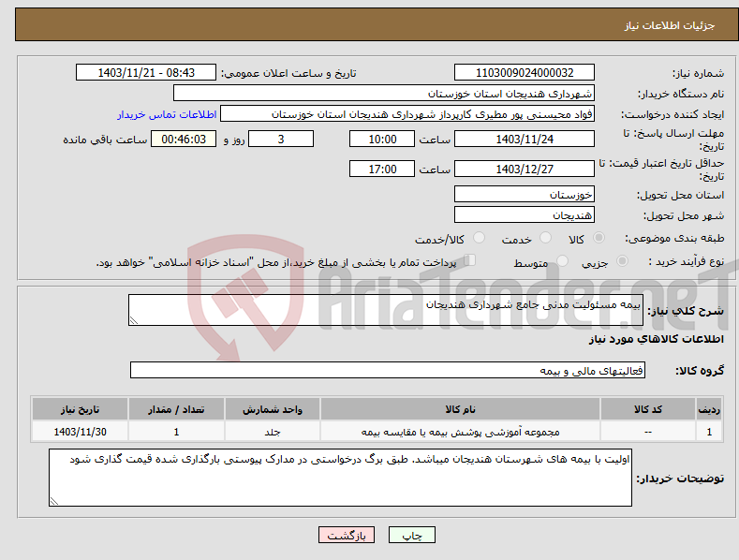Image resolution: width=739 pixels, height=560 pixels.
Task: Click the بازگشت back button
Action: (347, 535)
